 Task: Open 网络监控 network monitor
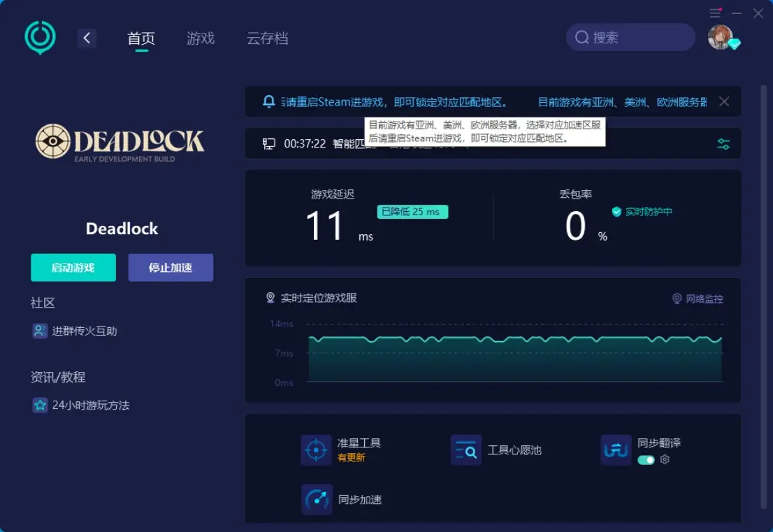tap(698, 299)
